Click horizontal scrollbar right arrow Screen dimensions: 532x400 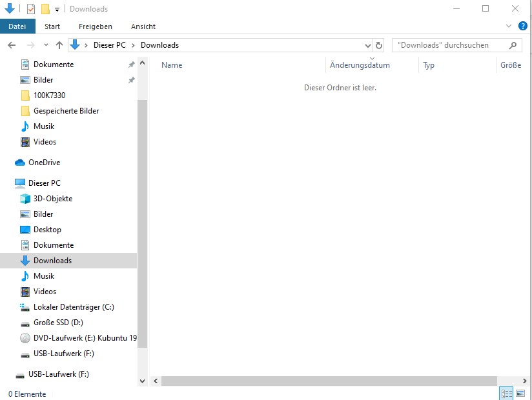(x=524, y=381)
